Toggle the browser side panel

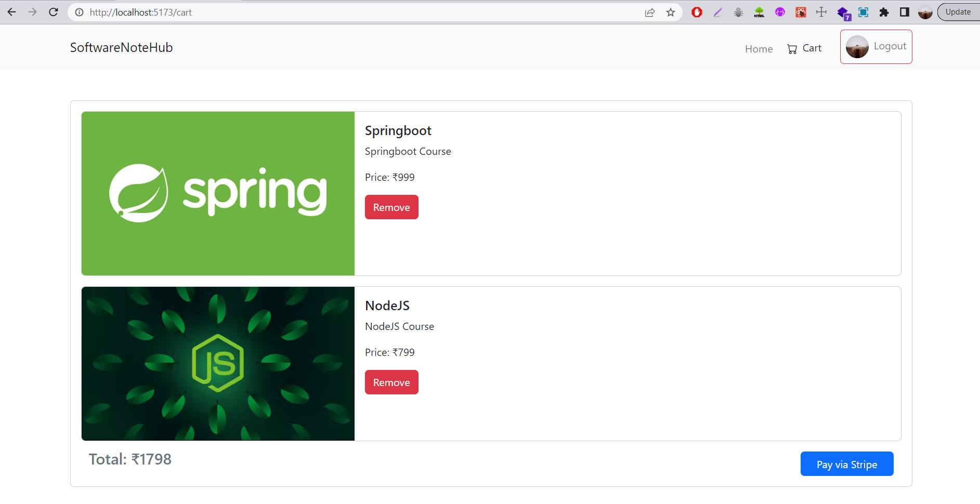(905, 12)
